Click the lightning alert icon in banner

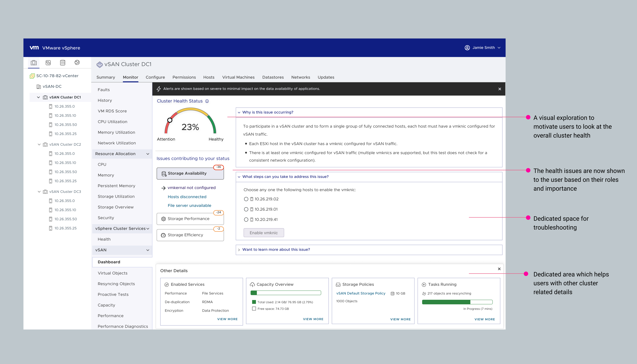(159, 89)
